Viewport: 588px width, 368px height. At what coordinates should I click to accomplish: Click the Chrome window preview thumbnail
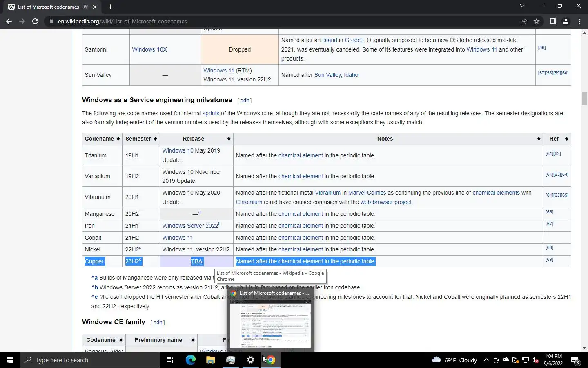point(270,324)
